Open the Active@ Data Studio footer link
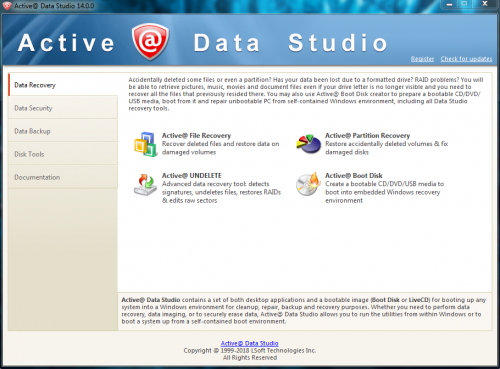Image resolution: width=500 pixels, height=369 pixels. point(250,343)
